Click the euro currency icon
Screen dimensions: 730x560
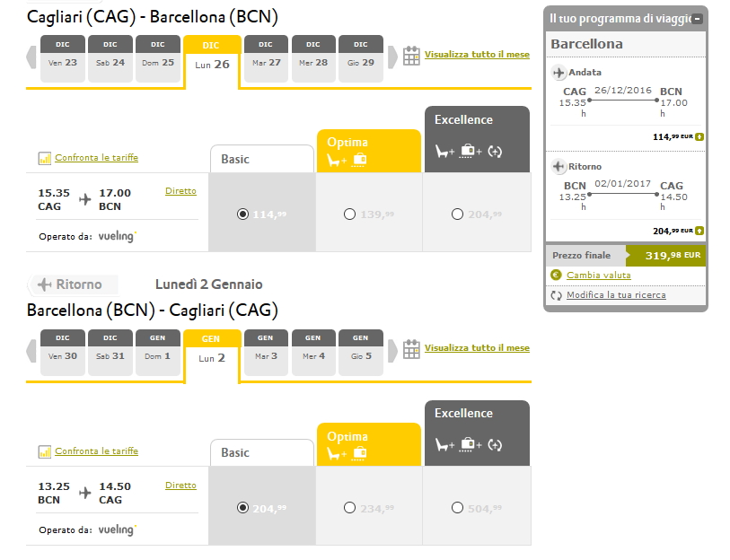556,276
